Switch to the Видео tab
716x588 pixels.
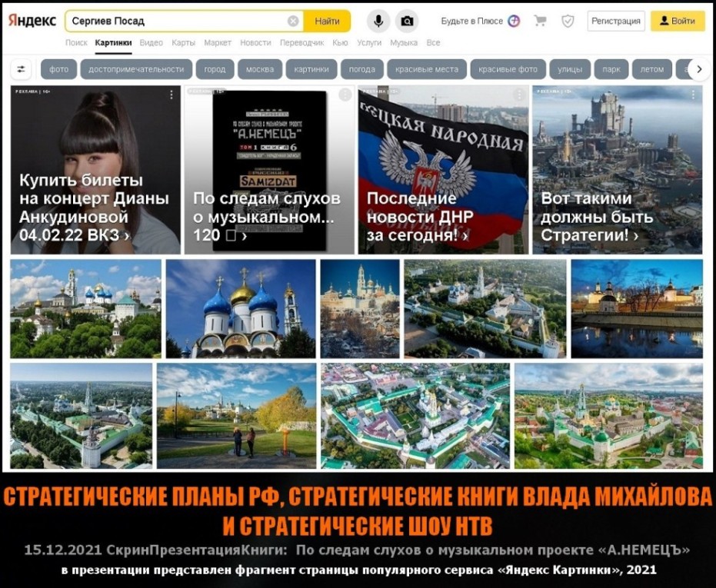(x=152, y=42)
